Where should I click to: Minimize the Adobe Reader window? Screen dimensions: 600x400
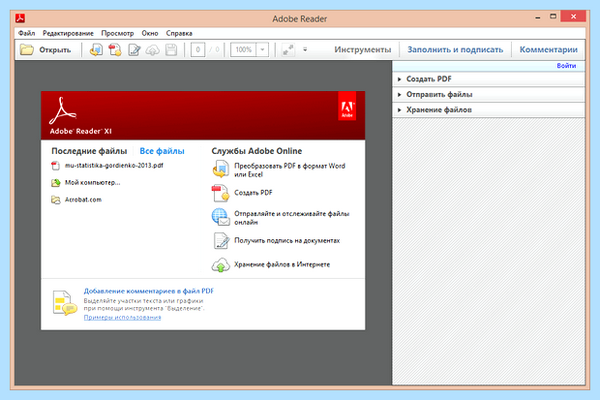click(538, 18)
